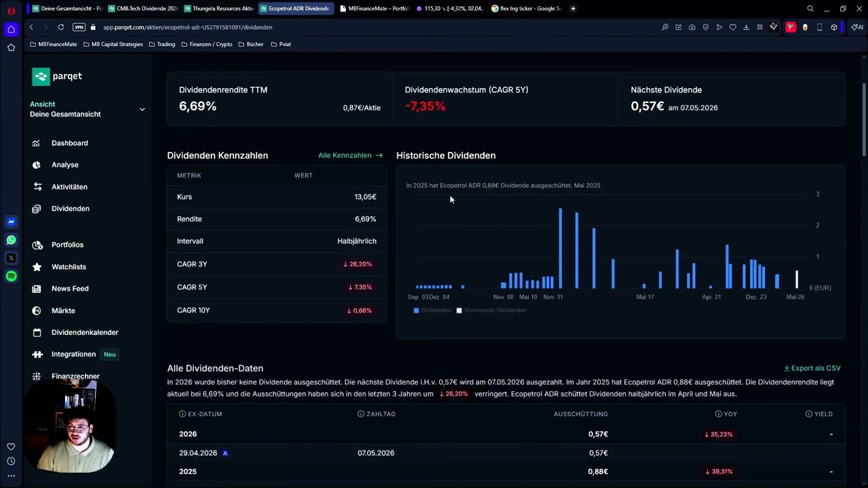Click the heart bookmark icon in the address bar

point(732,27)
